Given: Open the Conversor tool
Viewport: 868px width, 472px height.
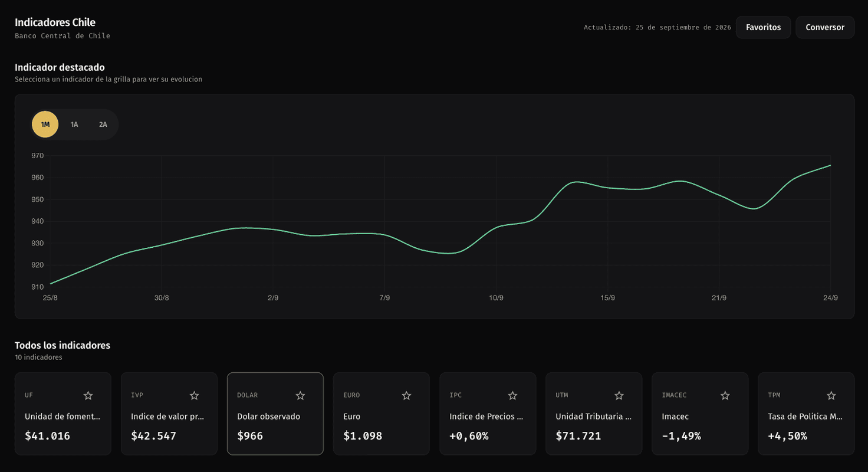Looking at the screenshot, I should click(825, 27).
